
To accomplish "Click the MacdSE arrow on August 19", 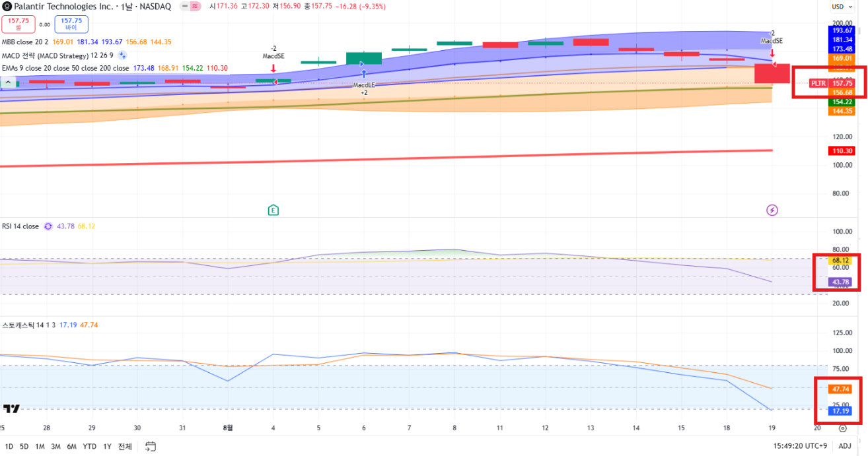I will coord(772,52).
